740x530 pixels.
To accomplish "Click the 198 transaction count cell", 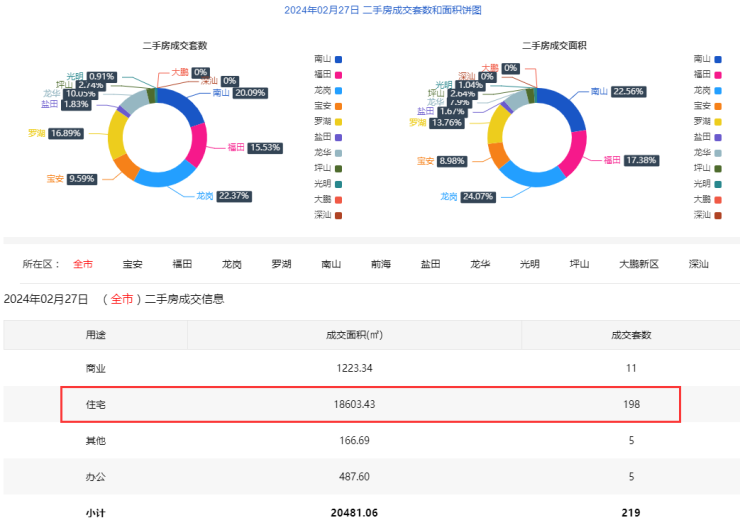I will click(x=631, y=404).
